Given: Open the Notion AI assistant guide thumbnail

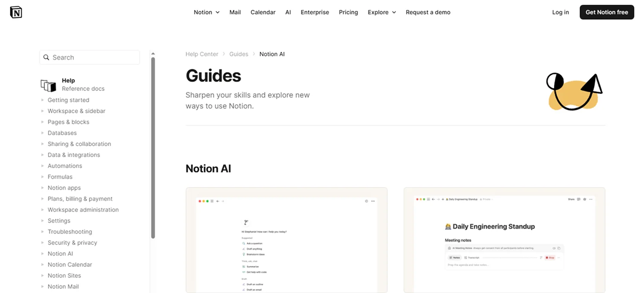Looking at the screenshot, I should 286,240.
